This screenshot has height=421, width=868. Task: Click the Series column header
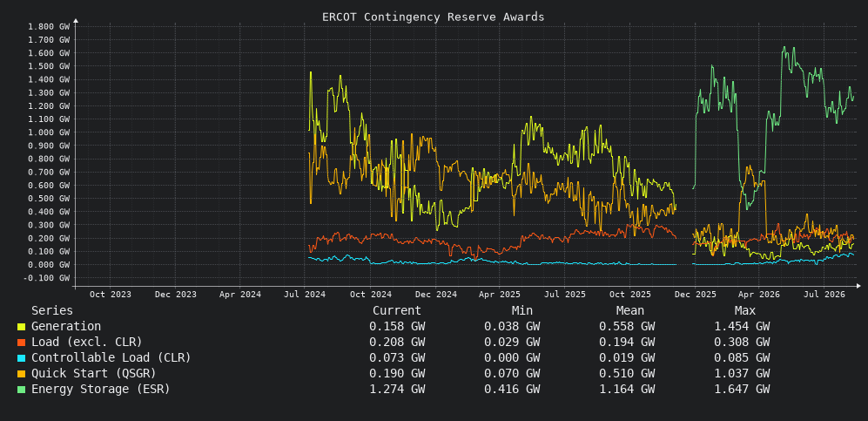pos(52,311)
